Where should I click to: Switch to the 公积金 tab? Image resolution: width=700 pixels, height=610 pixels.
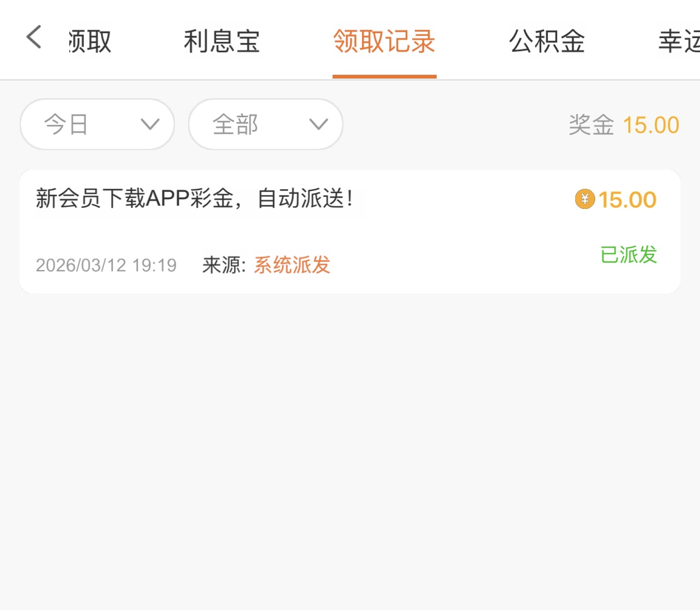(x=547, y=41)
